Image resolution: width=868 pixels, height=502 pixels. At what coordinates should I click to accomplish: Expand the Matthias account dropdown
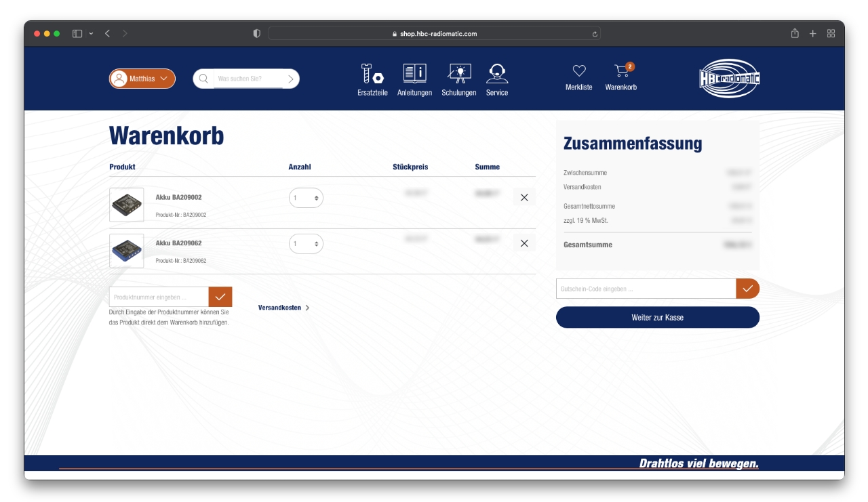point(142,79)
